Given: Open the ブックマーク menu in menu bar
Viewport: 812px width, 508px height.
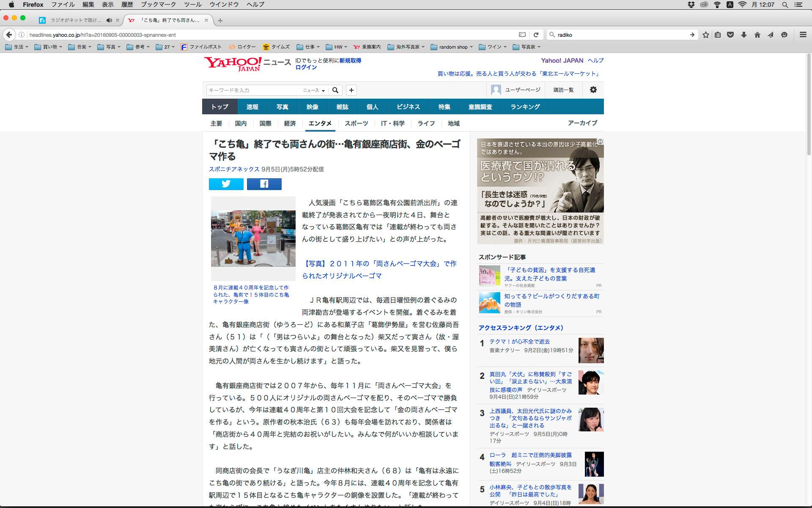Looking at the screenshot, I should pyautogui.click(x=158, y=5).
